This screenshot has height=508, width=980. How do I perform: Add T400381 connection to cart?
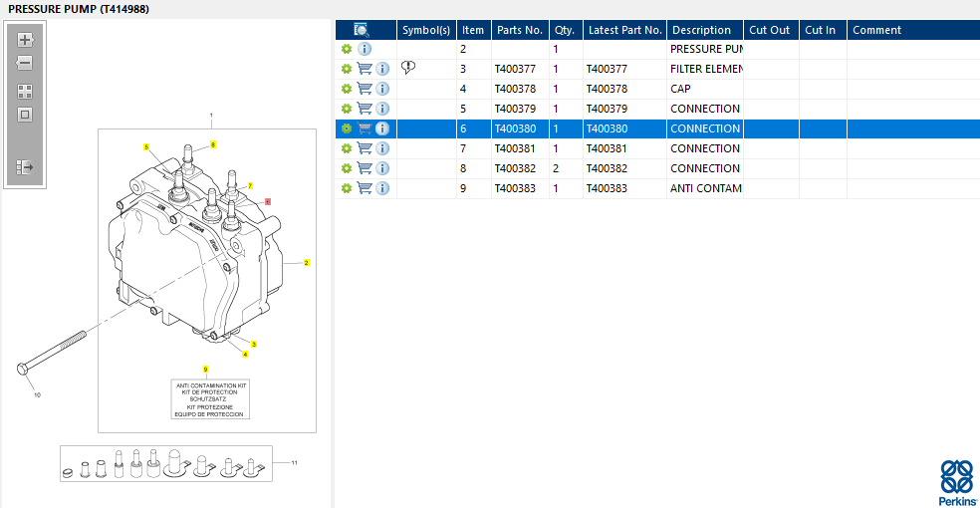tap(365, 148)
